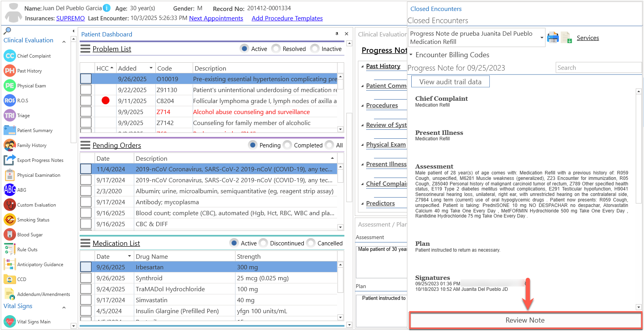Open the Problem List hamburger menu
Viewport: 644px width, 332px height.
click(x=85, y=49)
